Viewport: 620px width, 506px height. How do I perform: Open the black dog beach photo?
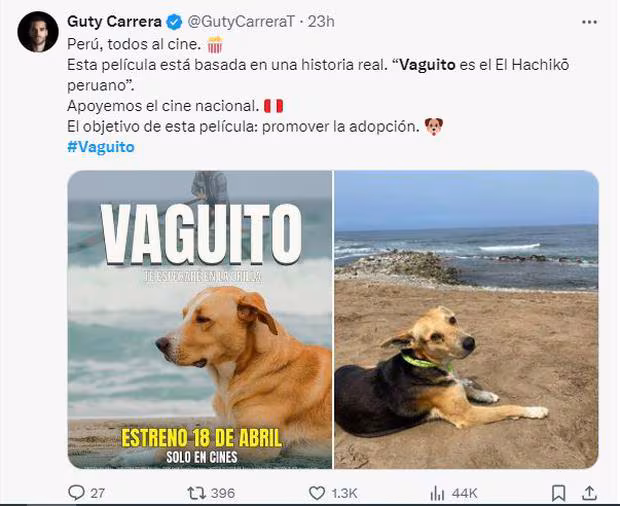[466, 319]
